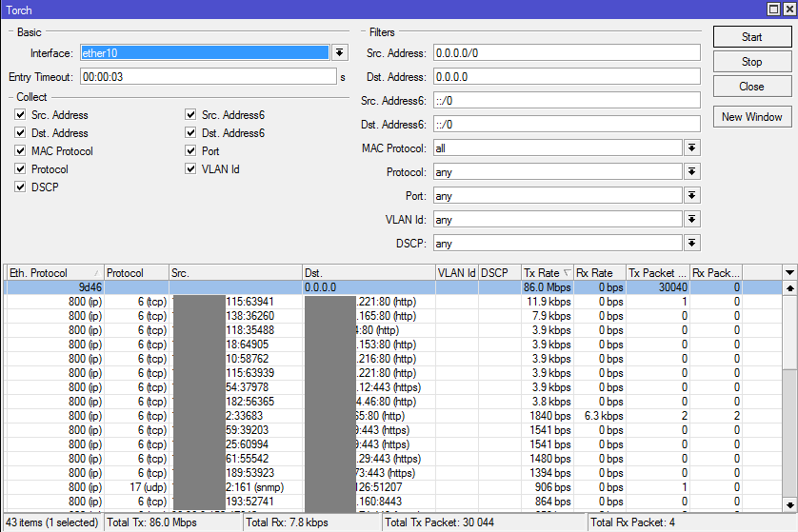This screenshot has height=532, width=798.
Task: Select the row with destination .160:8443
Action: [x=393, y=501]
